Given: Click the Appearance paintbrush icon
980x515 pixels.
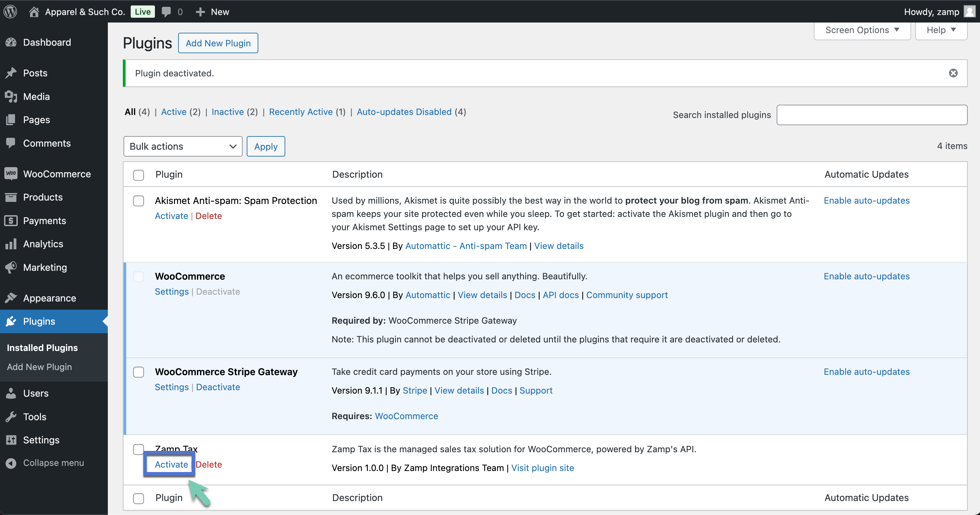Looking at the screenshot, I should (x=11, y=298).
